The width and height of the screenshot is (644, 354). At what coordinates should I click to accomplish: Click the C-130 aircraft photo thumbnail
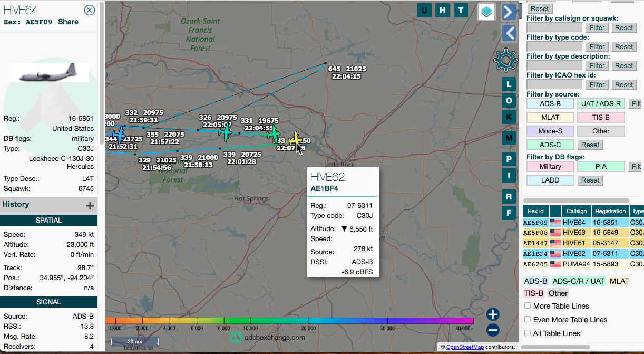coord(49,72)
